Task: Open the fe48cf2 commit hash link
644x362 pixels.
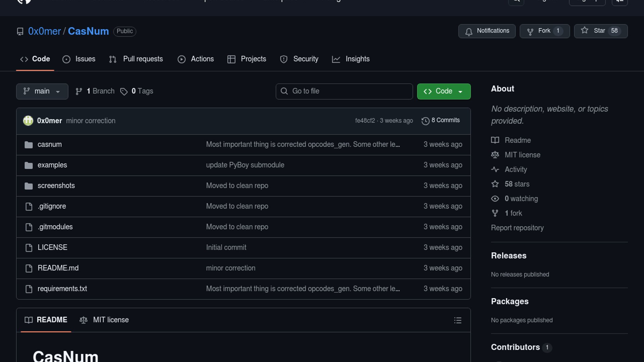Action: click(x=365, y=121)
